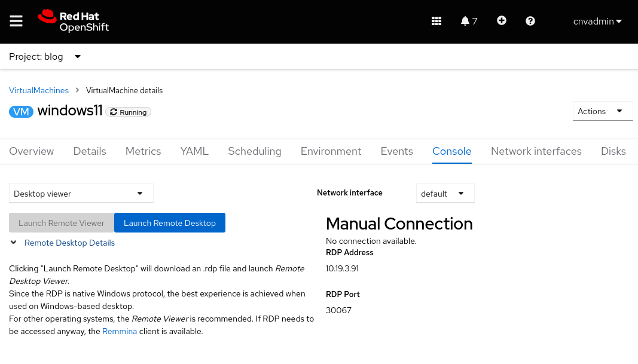Screen dimensions: 638x364
Task: Open the application launcher grid icon
Action: (x=436, y=22)
